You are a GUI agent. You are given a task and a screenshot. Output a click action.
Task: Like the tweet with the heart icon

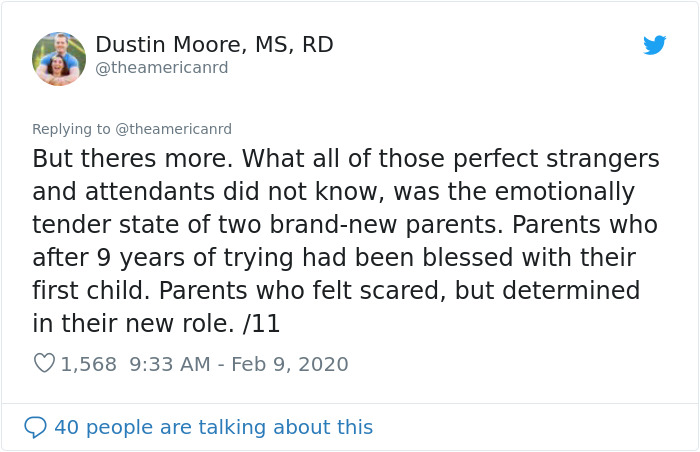44,363
